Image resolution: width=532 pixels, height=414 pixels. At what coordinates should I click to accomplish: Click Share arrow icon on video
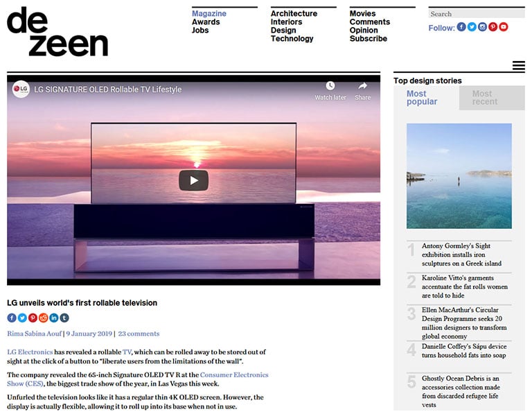click(x=363, y=85)
